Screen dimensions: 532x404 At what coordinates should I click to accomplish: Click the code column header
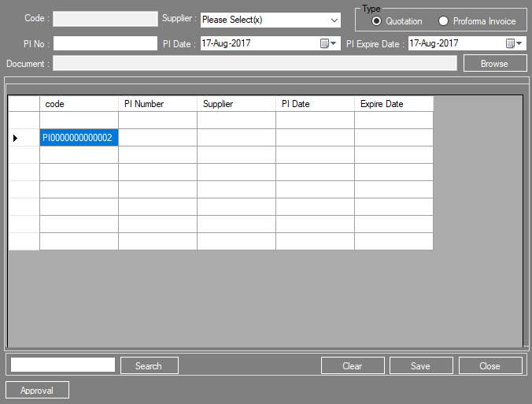coord(79,104)
